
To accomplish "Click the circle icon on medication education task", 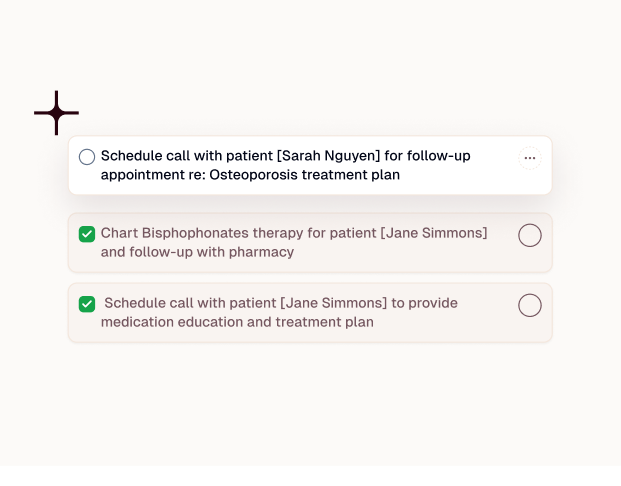I will point(530,305).
